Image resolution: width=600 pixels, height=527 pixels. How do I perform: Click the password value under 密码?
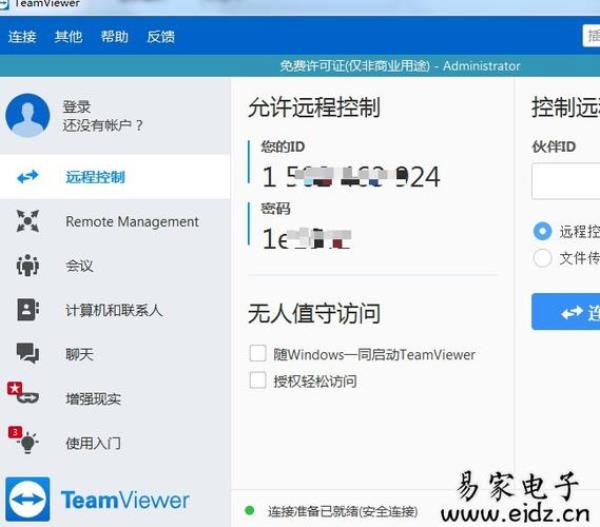(x=307, y=238)
